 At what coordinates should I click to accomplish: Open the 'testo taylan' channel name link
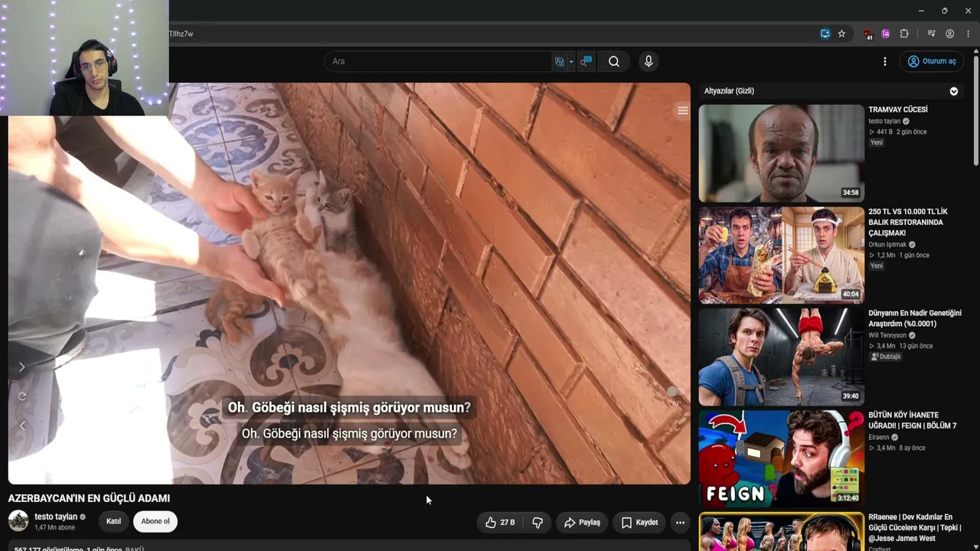point(56,517)
